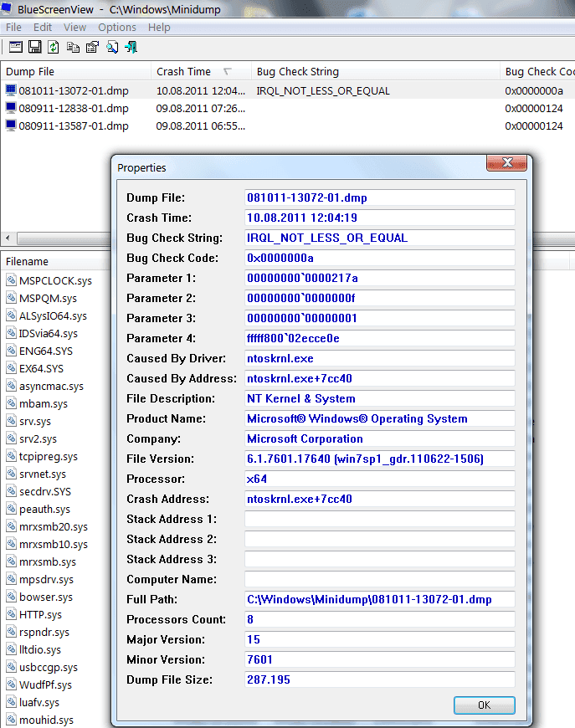Click the asyncmac.sys file icon
The height and width of the screenshot is (728, 575).
click(11, 386)
